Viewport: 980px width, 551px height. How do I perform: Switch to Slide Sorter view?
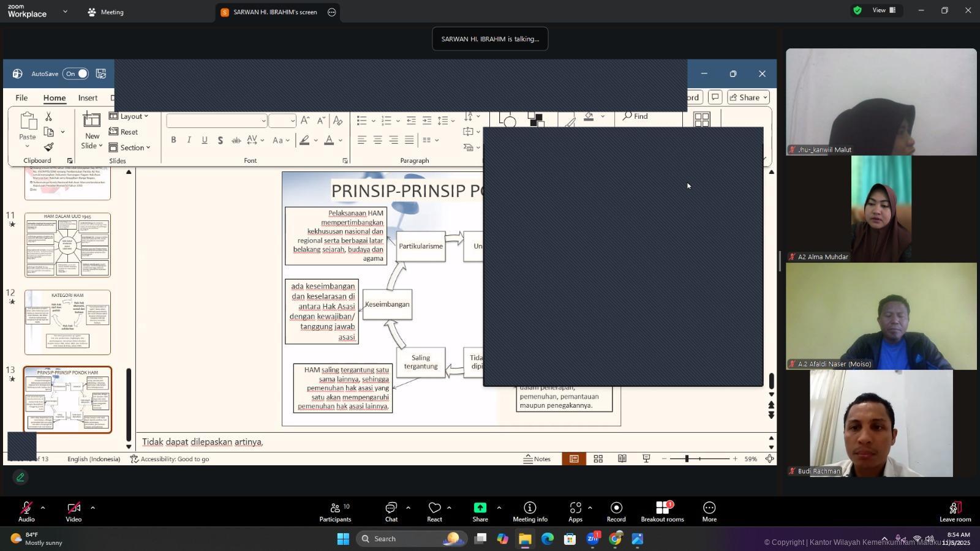(598, 459)
